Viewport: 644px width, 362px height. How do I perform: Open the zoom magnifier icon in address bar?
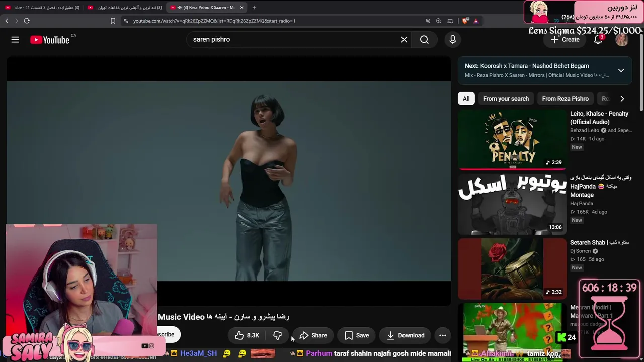tap(439, 21)
